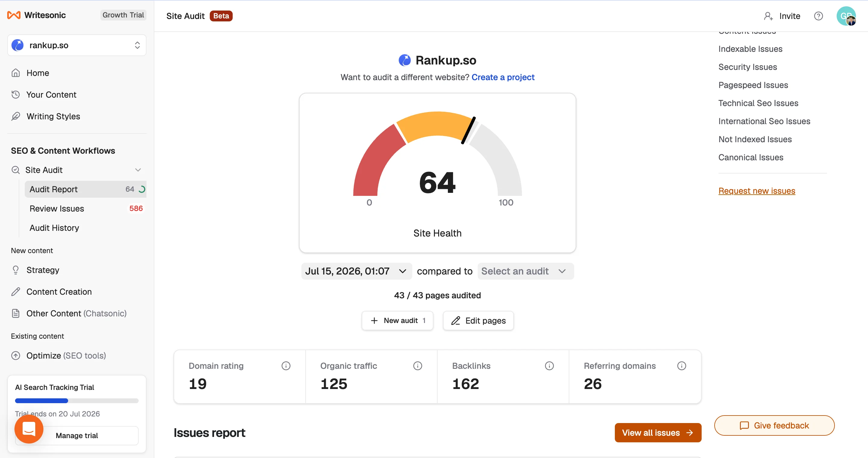Click the Audit Report loading spinner icon
The height and width of the screenshot is (458, 868).
(142, 189)
